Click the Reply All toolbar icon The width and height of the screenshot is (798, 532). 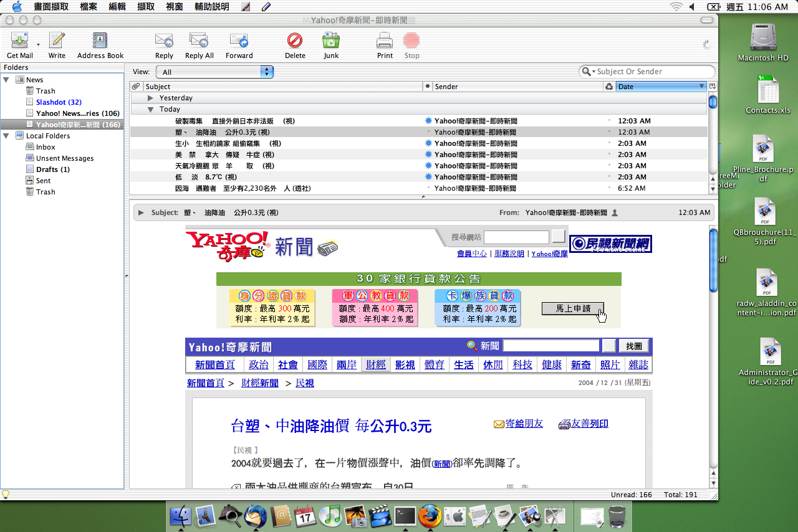coord(199,42)
